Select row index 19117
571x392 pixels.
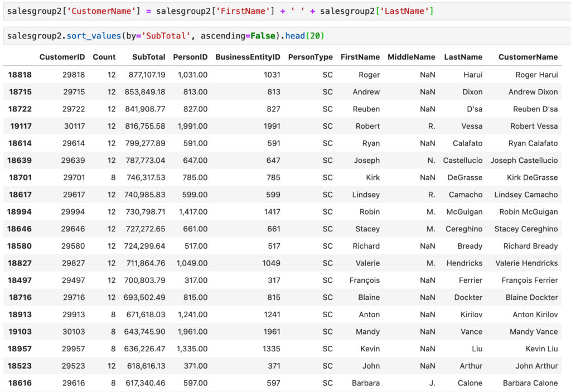tap(21, 126)
